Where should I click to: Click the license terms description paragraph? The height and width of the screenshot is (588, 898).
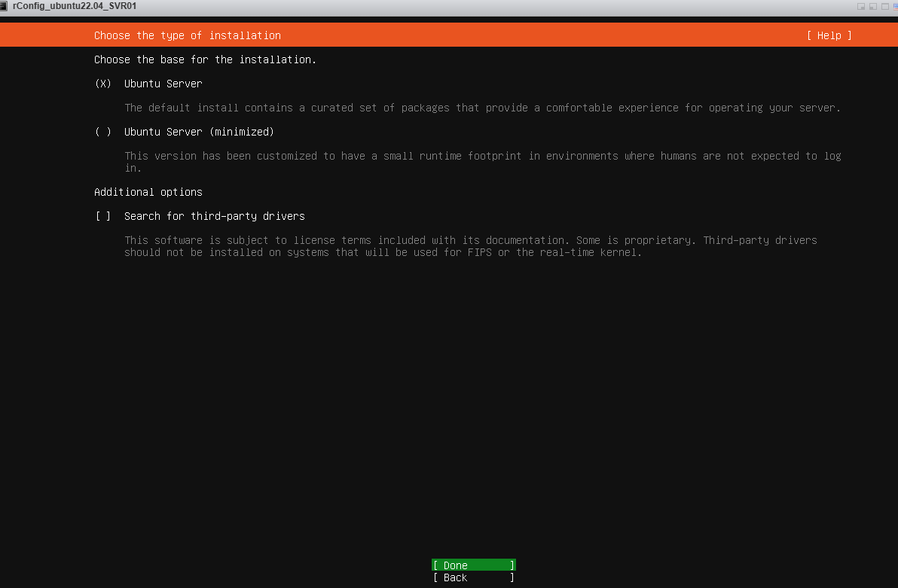click(x=471, y=246)
